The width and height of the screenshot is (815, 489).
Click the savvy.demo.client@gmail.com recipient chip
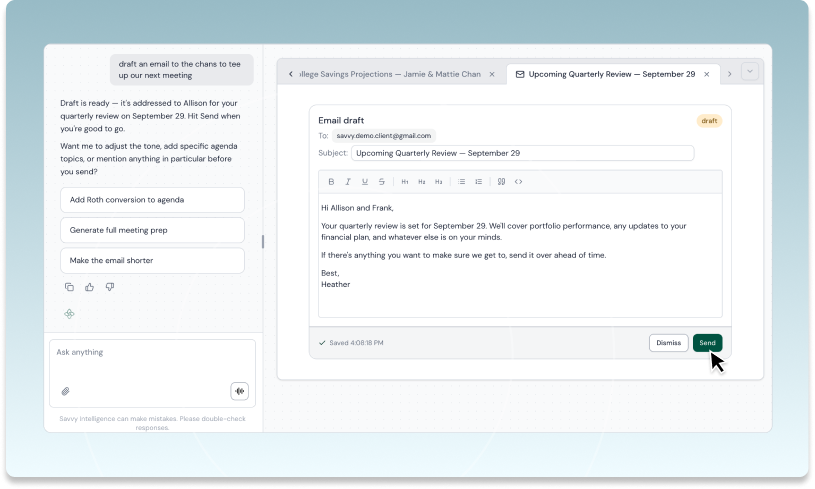pos(384,136)
